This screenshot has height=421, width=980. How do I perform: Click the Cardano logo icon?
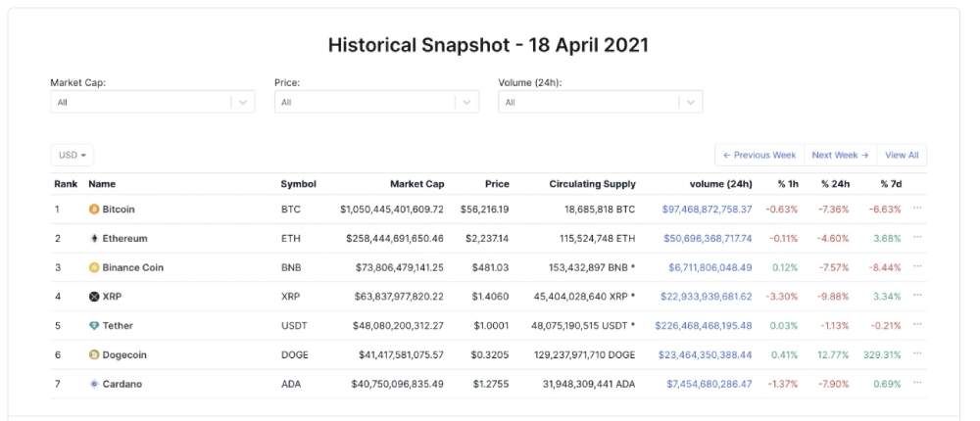coord(94,385)
